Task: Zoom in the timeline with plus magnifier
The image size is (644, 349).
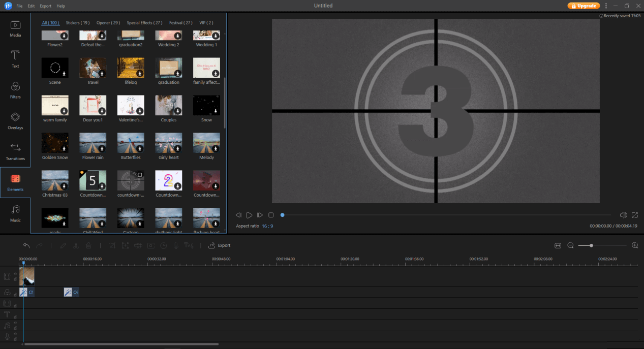Action: coord(634,245)
